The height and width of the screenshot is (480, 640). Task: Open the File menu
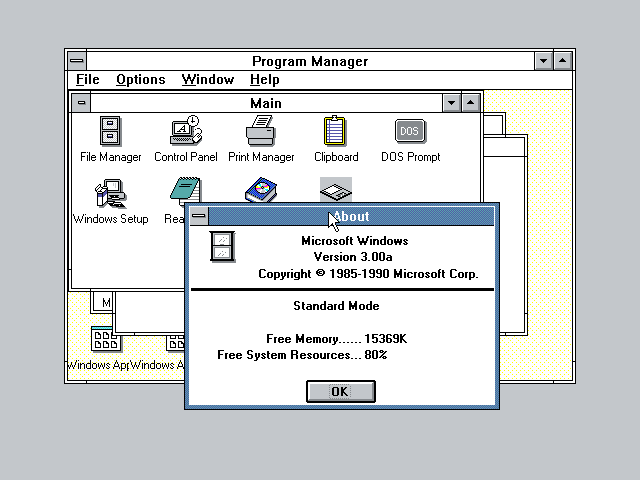(x=88, y=80)
